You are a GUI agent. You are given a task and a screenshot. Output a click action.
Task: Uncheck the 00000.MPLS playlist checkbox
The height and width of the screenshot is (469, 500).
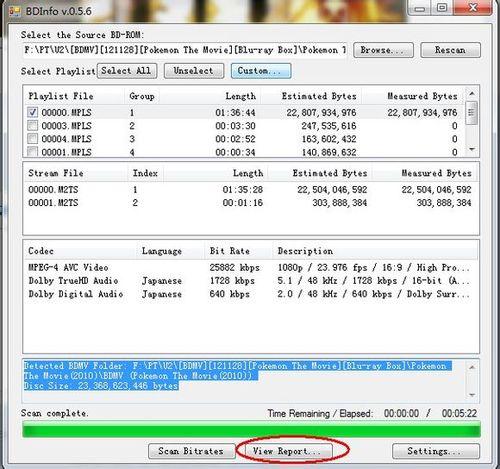click(32, 112)
